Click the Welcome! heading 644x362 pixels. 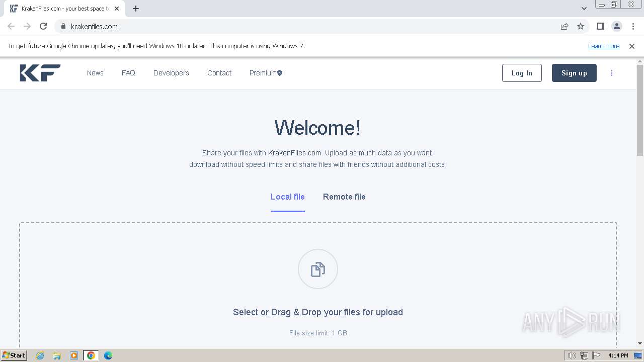click(x=317, y=128)
